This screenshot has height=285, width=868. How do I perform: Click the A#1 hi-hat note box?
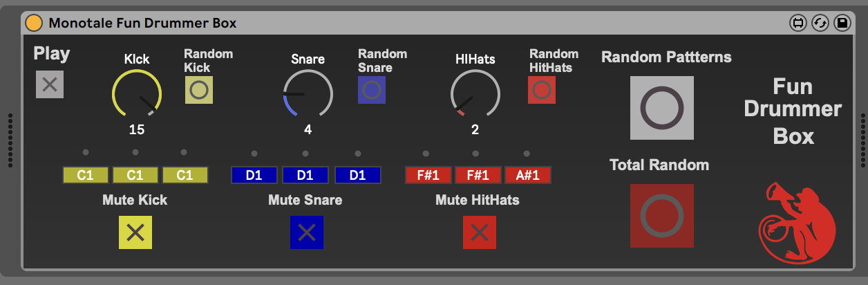pyautogui.click(x=527, y=175)
